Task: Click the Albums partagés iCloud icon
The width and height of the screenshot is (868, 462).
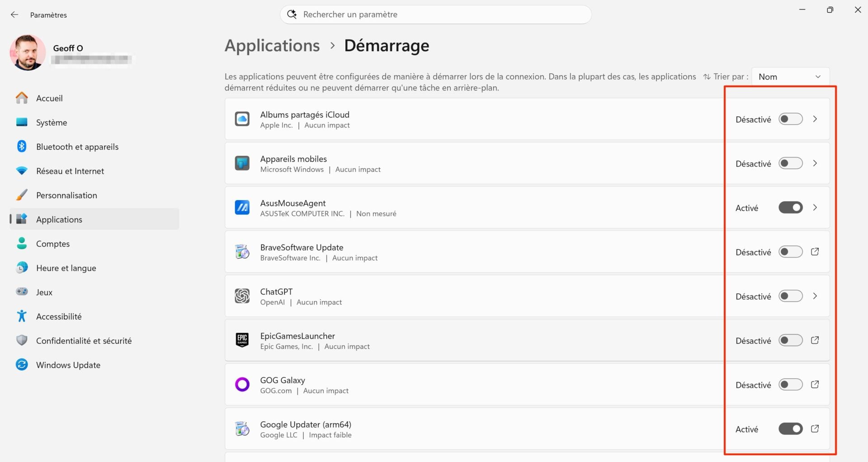Action: pos(242,119)
